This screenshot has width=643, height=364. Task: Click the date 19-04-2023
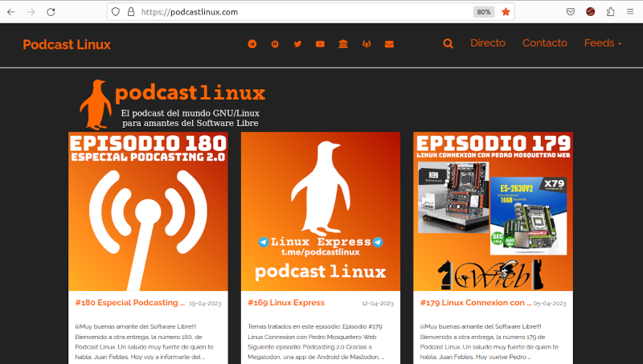pos(205,304)
